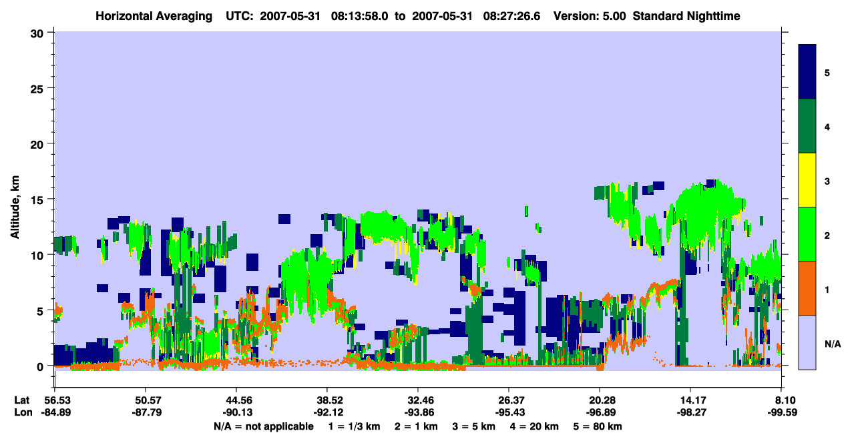Click the dark blue colorbar segment labeled 5

pos(807,72)
